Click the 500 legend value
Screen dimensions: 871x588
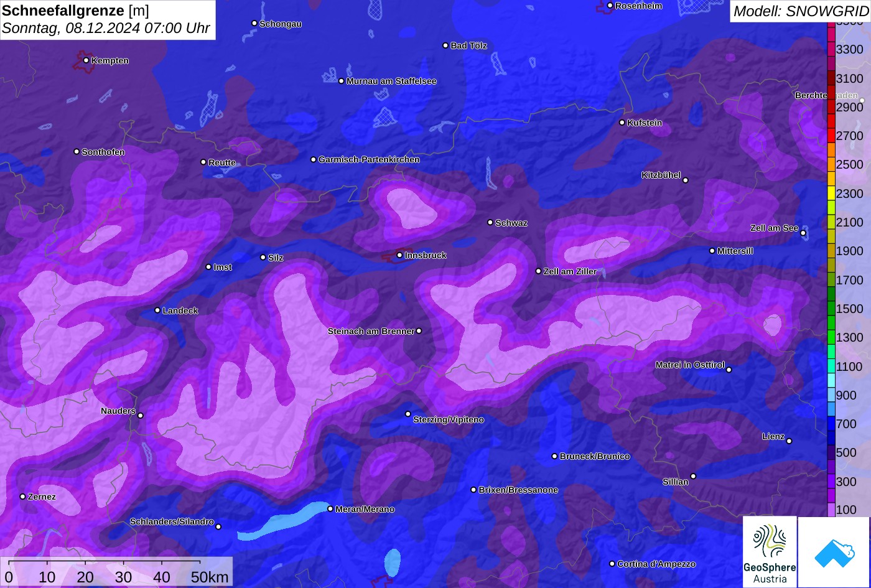[847, 453]
